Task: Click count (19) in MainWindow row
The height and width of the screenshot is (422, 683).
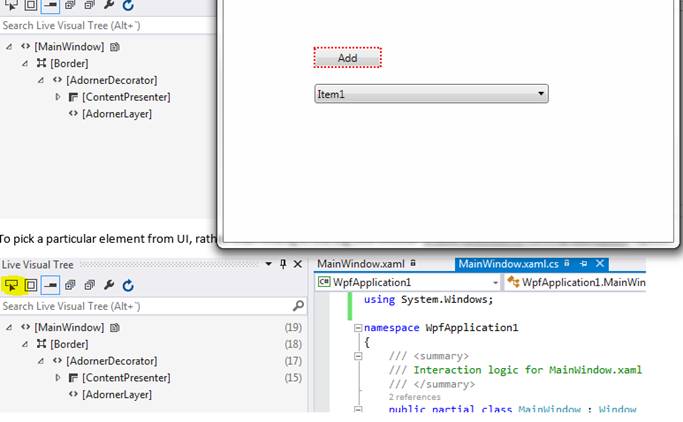Action: [293, 327]
